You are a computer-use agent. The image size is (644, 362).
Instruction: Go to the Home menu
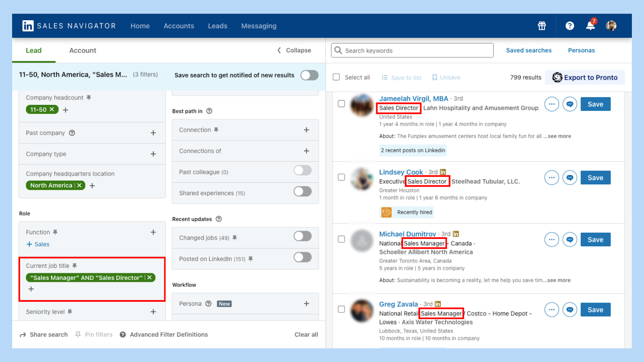pos(140,26)
